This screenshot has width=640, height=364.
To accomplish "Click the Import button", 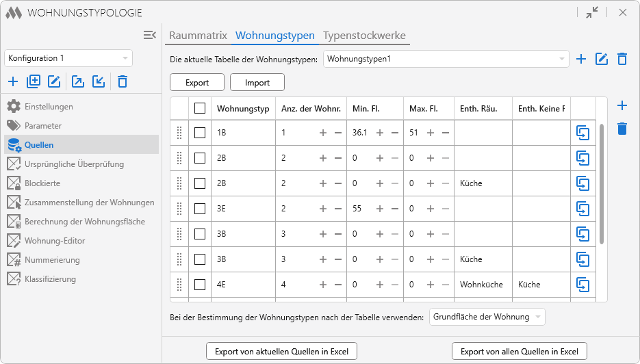I will pos(257,83).
